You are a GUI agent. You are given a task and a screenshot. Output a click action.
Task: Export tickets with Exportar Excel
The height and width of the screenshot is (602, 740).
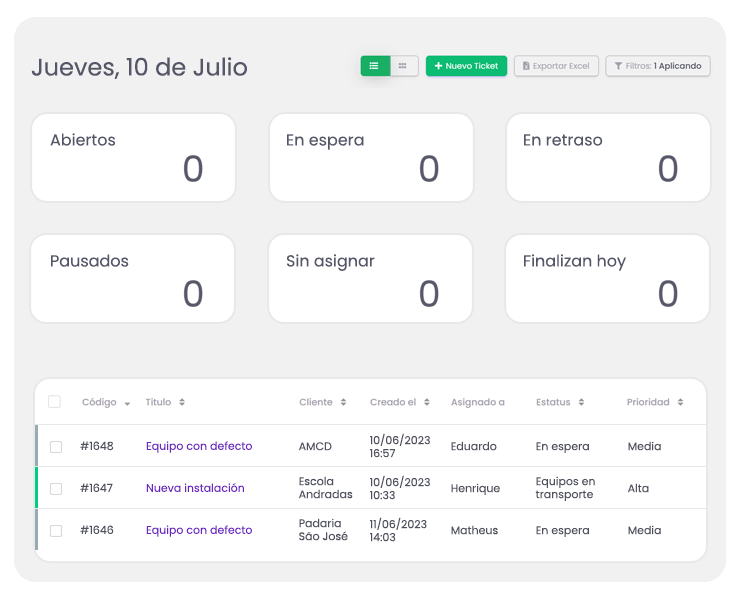[556, 66]
